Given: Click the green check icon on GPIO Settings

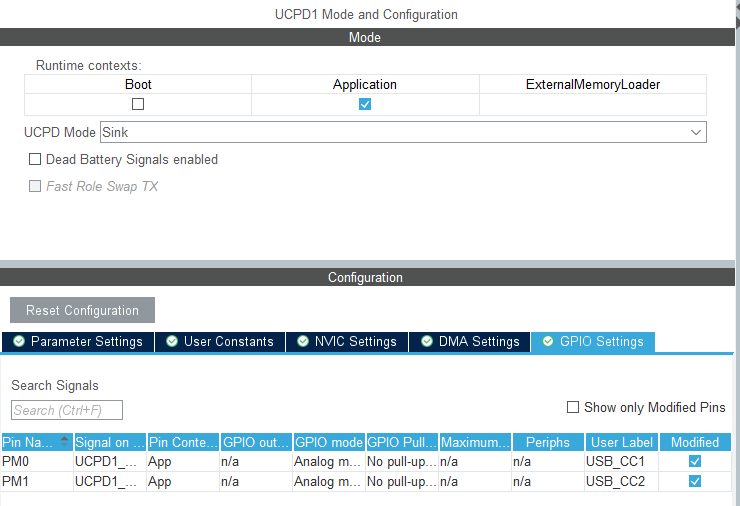Looking at the screenshot, I should pyautogui.click(x=547, y=342).
